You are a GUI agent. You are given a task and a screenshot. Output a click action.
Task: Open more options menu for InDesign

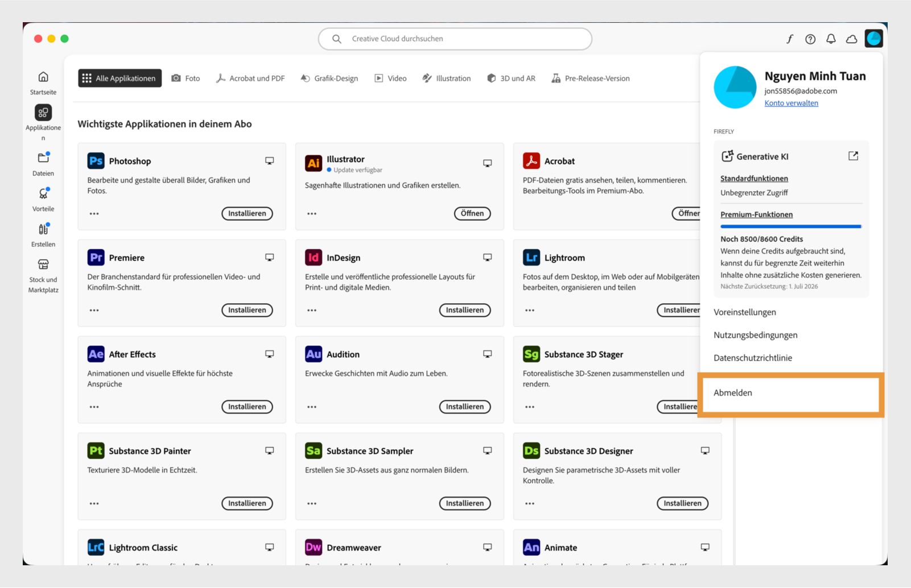312,310
